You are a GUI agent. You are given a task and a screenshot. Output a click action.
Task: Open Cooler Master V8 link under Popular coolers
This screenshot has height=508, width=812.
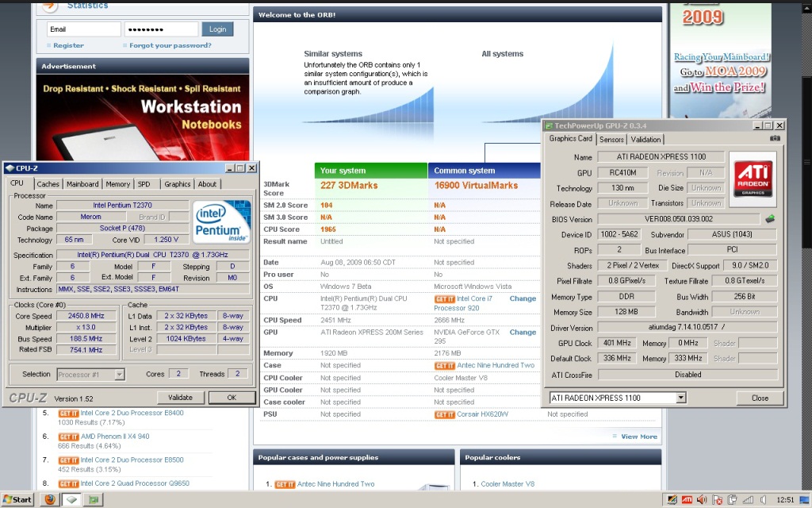click(507, 484)
